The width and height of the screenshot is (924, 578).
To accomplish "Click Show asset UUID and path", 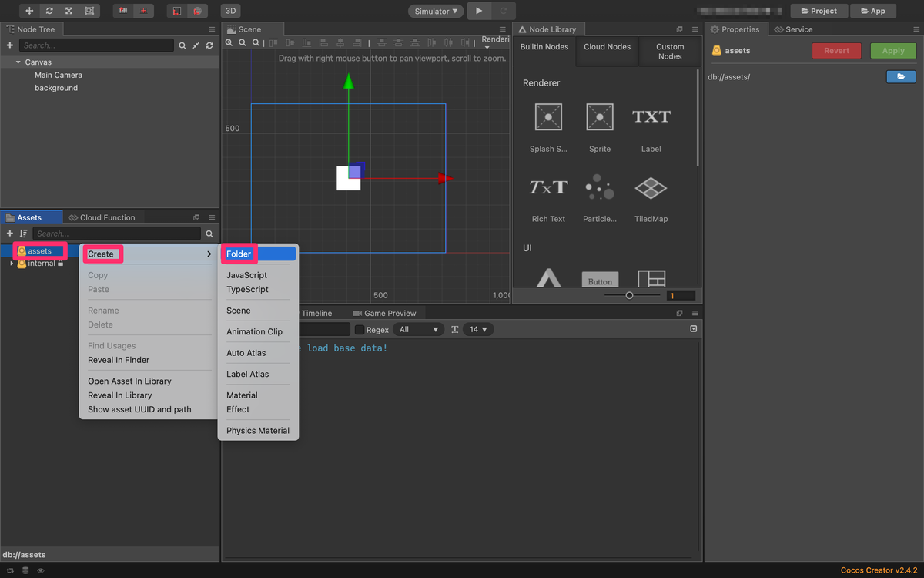I will click(139, 409).
